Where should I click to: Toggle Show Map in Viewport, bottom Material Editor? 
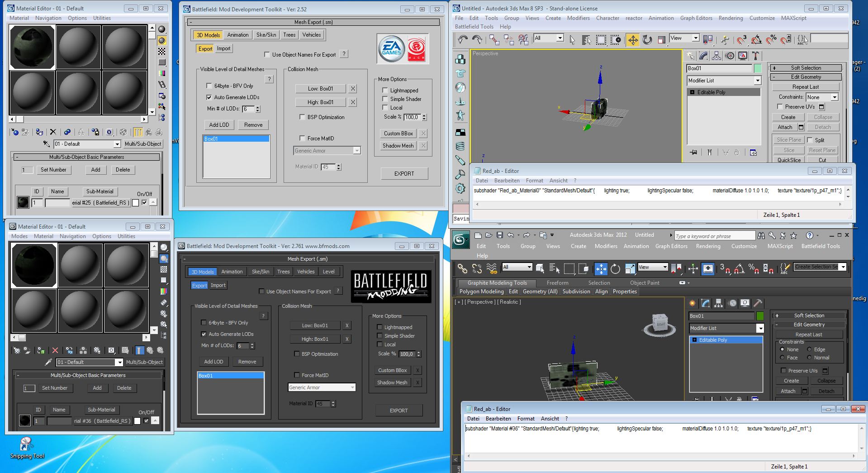click(125, 350)
